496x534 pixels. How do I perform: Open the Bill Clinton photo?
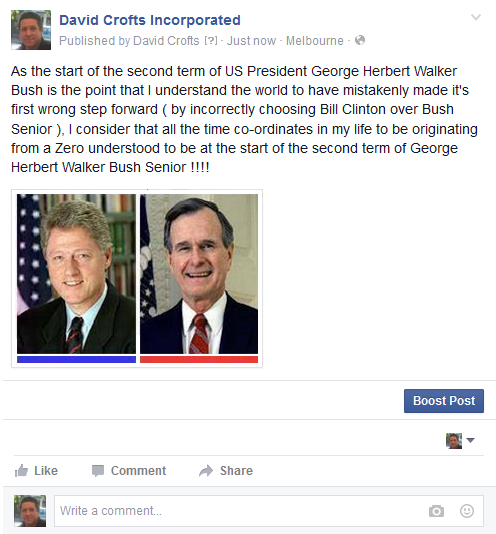76,274
